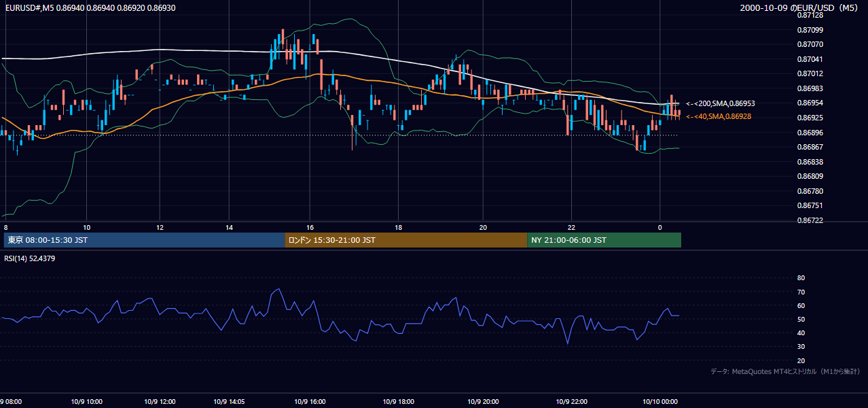This screenshot has height=408, width=868.
Task: Click the 0.86809 price axis label
Action: pos(810,176)
